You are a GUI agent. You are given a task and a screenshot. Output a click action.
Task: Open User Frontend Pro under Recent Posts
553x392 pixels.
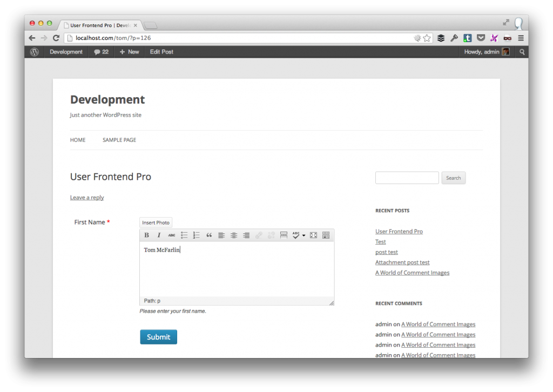(x=399, y=231)
